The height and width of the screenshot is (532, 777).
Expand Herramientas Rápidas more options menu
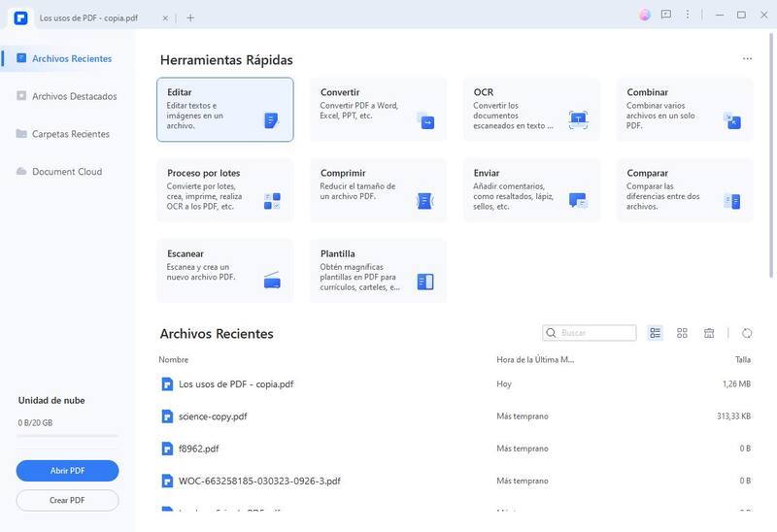(747, 59)
